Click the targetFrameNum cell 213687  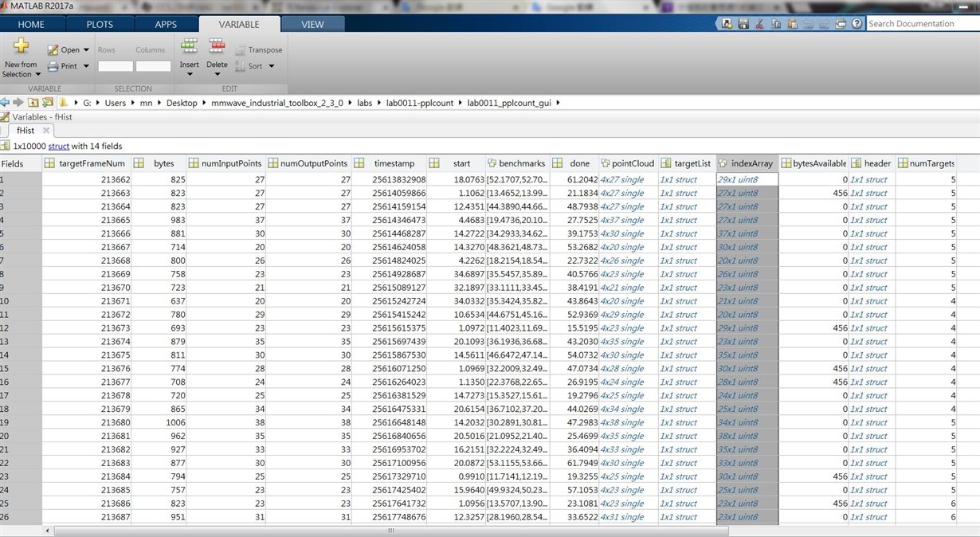(87, 517)
